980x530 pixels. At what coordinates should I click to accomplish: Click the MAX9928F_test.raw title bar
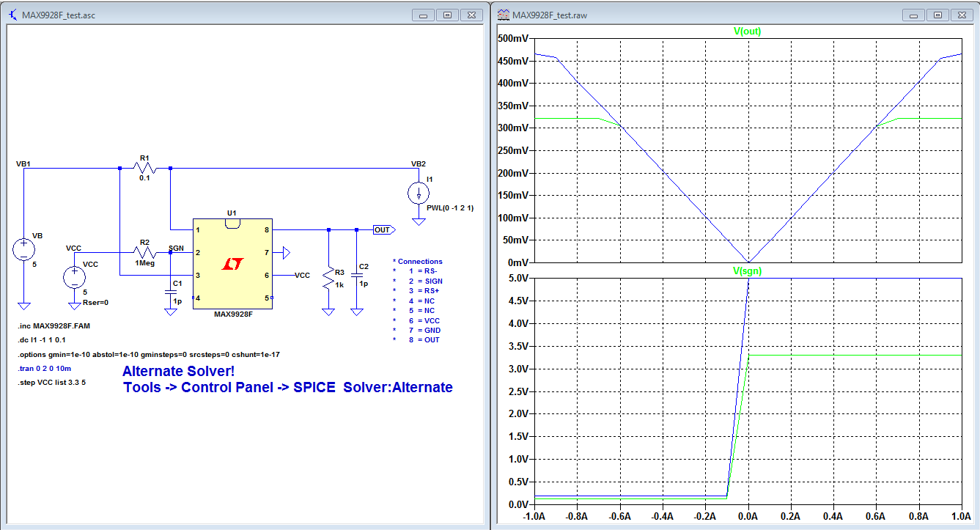(734, 15)
